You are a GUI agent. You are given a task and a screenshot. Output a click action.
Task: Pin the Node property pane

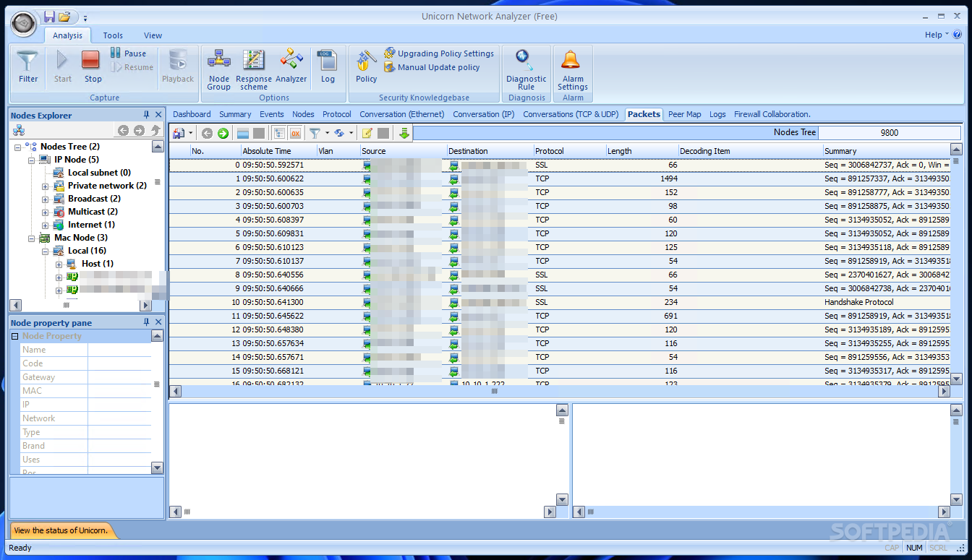(147, 322)
